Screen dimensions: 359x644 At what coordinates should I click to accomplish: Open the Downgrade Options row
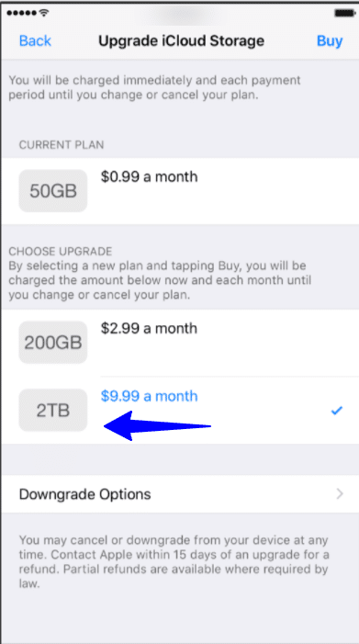pyautogui.click(x=180, y=493)
